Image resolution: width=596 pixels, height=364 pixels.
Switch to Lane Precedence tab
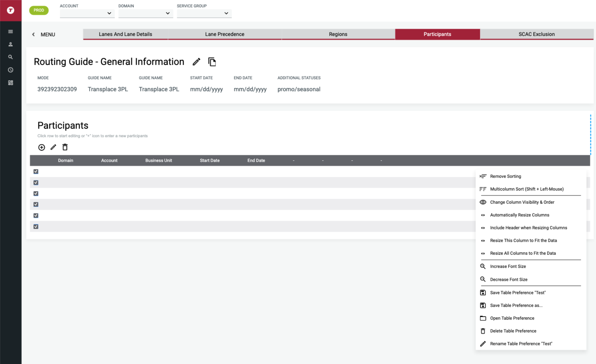[225, 34]
